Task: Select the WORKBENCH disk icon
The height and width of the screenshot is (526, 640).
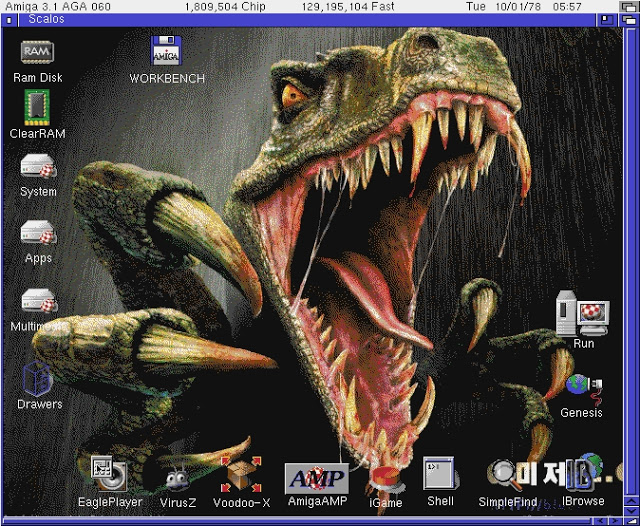Action: click(166, 51)
